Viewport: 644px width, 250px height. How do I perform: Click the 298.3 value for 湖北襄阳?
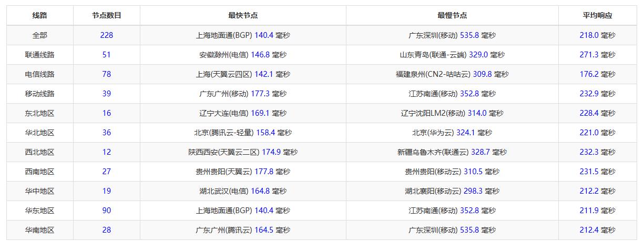click(x=473, y=191)
